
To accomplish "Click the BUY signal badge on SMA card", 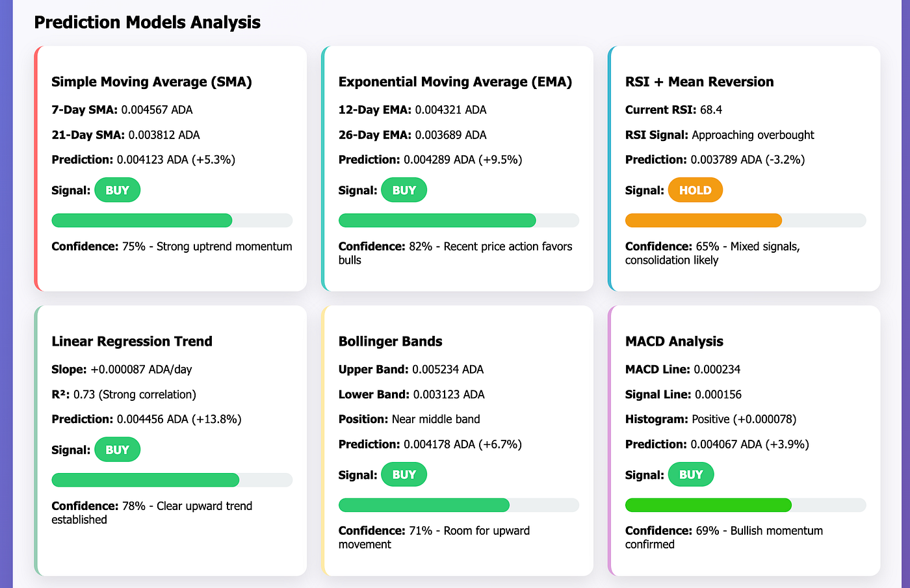I will point(117,190).
